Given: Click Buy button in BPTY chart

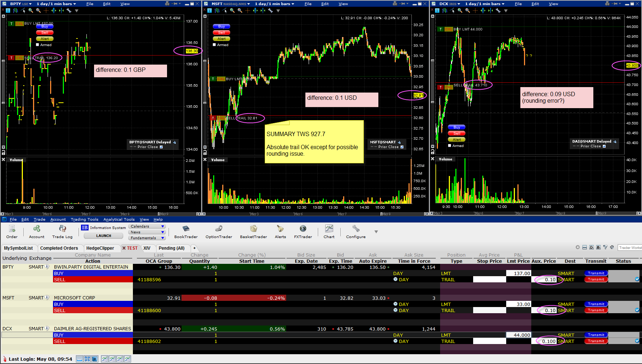Looking at the screenshot, I should [45, 26].
